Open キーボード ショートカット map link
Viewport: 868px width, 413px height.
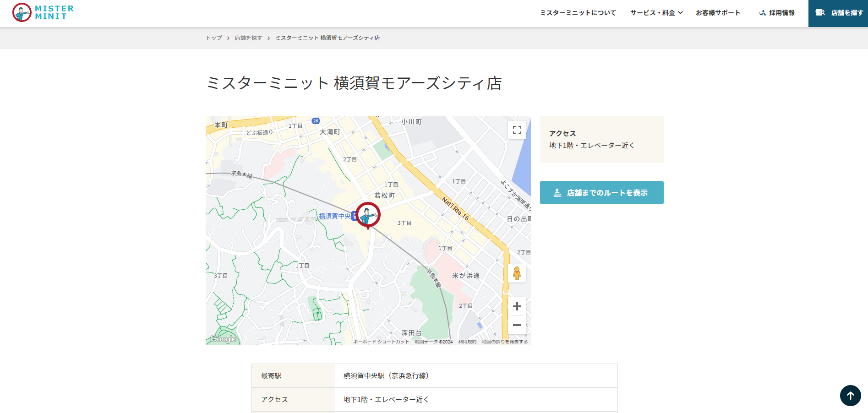[381, 342]
